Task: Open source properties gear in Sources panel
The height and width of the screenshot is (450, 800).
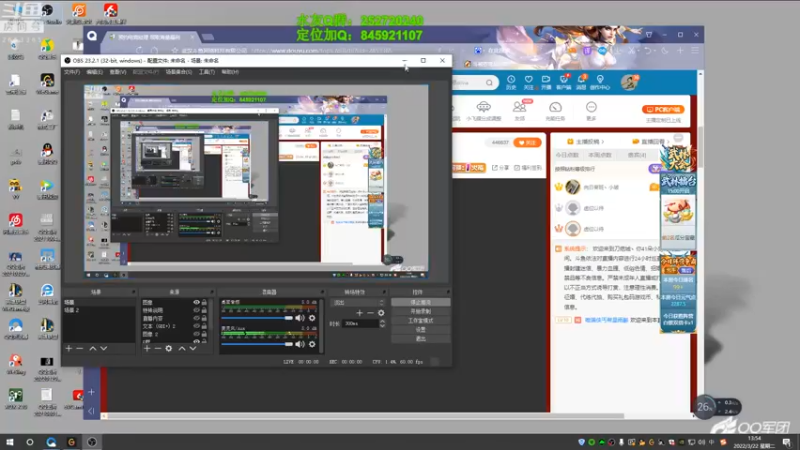Action: (x=169, y=348)
